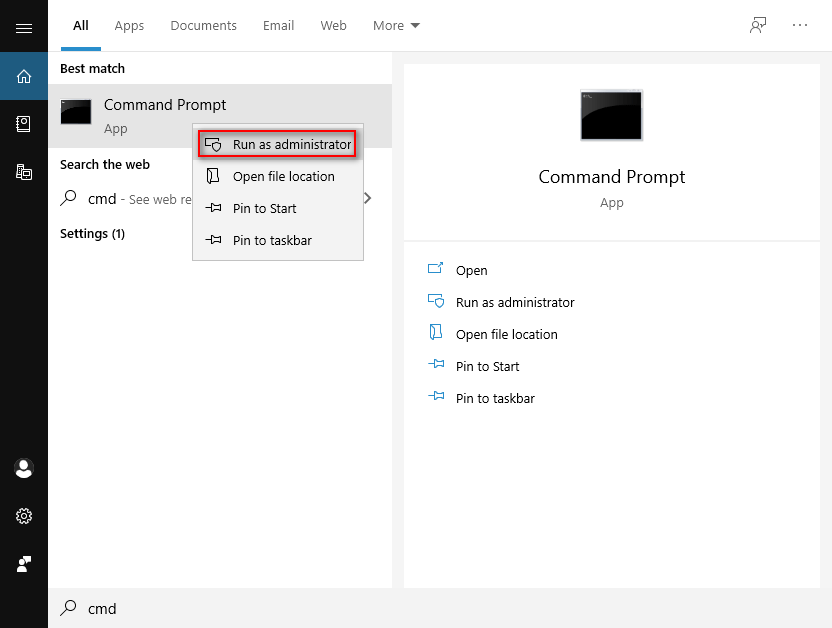Open the hamburger menu in the sidebar
832x628 pixels.
click(x=24, y=26)
